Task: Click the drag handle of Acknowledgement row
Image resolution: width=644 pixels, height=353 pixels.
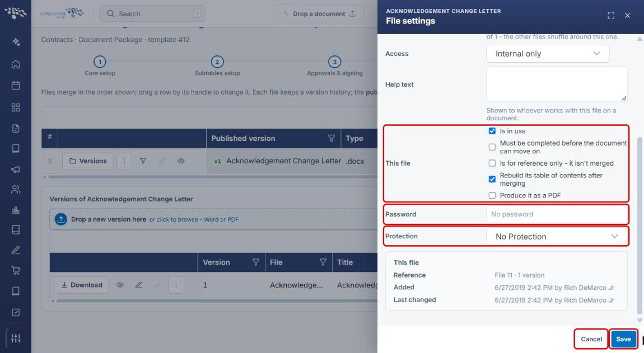Action: click(x=50, y=161)
